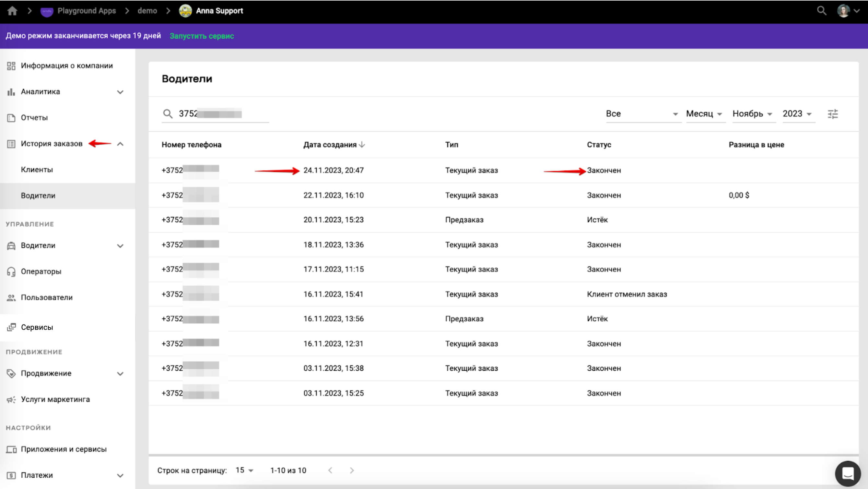Click the Отчеты reports icon
The width and height of the screenshot is (868, 489).
(x=11, y=118)
